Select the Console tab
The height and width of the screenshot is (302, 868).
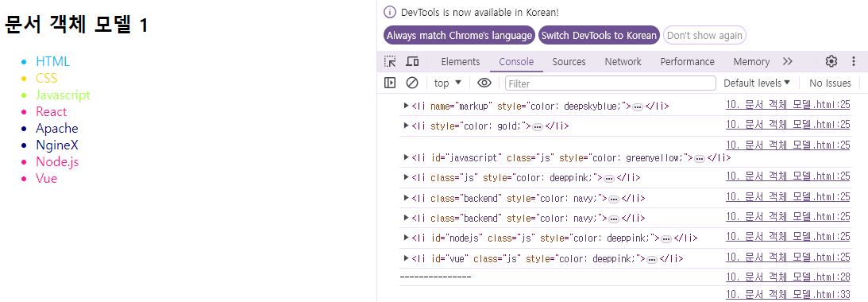pos(516,61)
